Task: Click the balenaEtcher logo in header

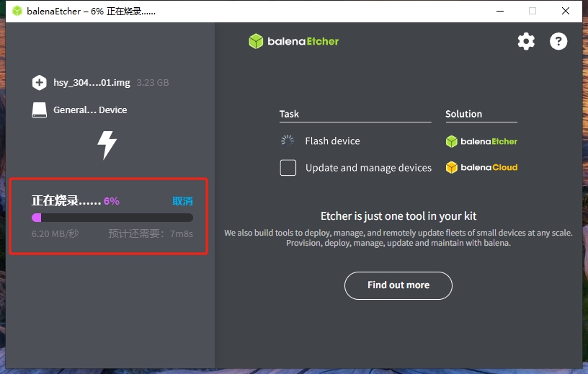Action: pyautogui.click(x=293, y=41)
